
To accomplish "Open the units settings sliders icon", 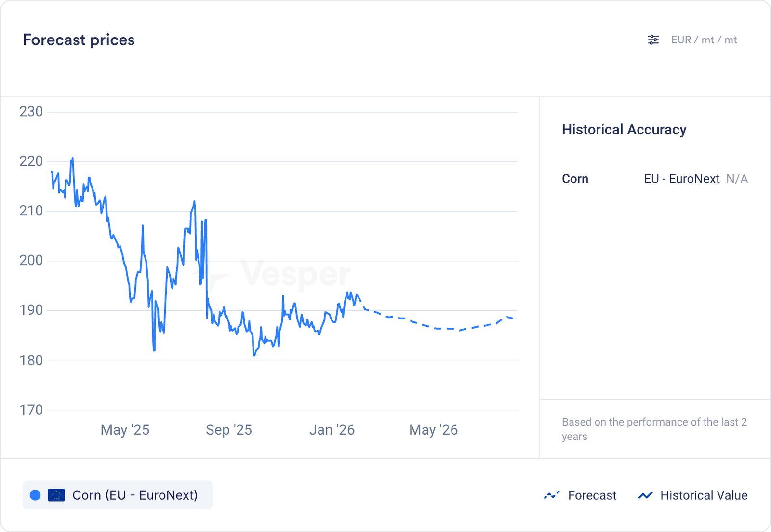I will 653,40.
